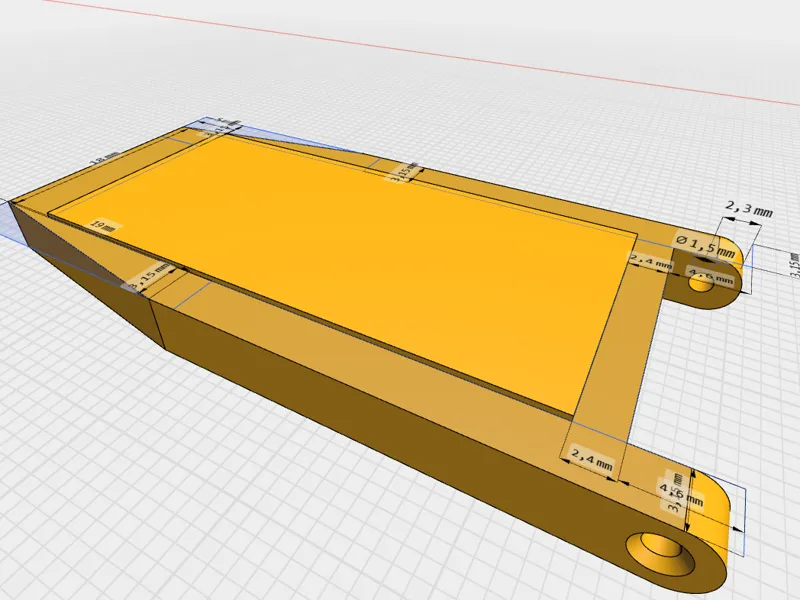Click the '4,6 mm' label on lower lug
The width and height of the screenshot is (800, 600).
coord(681,494)
